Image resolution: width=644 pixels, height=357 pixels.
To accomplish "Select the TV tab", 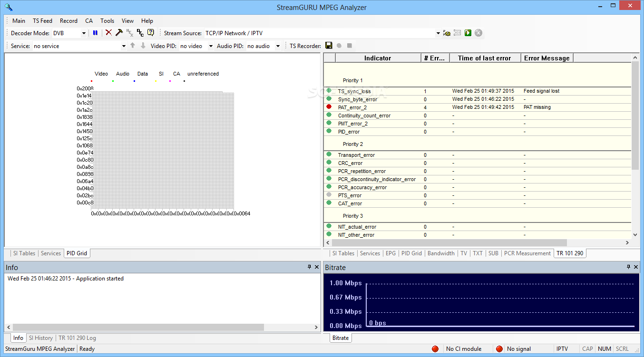I will point(464,253).
